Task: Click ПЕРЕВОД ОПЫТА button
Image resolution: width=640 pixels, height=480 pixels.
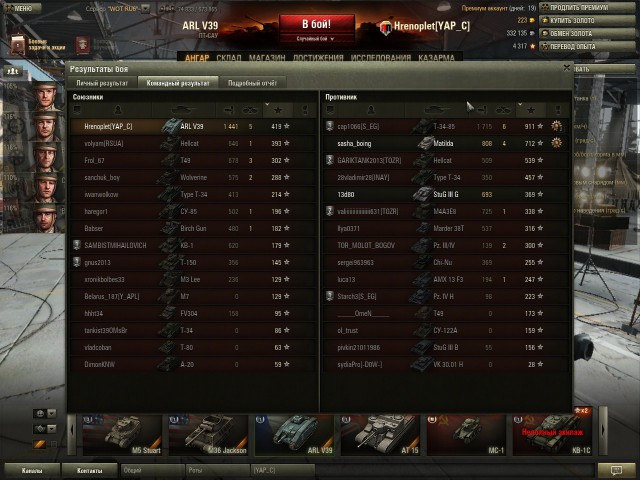Action: [x=587, y=47]
